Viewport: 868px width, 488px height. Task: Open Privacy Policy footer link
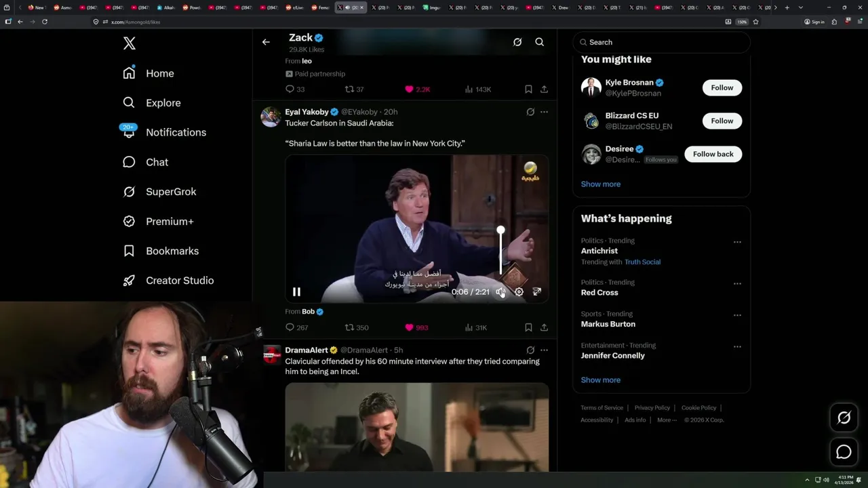click(652, 408)
